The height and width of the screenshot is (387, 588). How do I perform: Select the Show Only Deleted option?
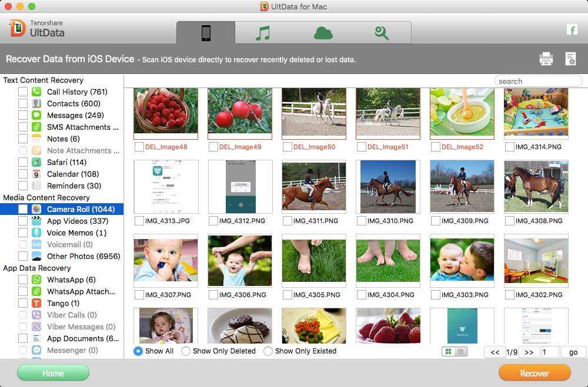click(x=186, y=351)
